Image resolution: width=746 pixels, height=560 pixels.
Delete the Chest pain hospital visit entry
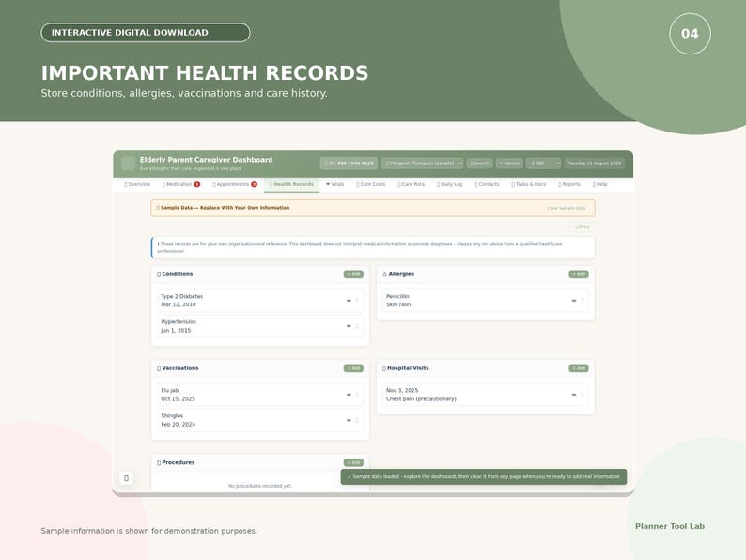pos(583,395)
